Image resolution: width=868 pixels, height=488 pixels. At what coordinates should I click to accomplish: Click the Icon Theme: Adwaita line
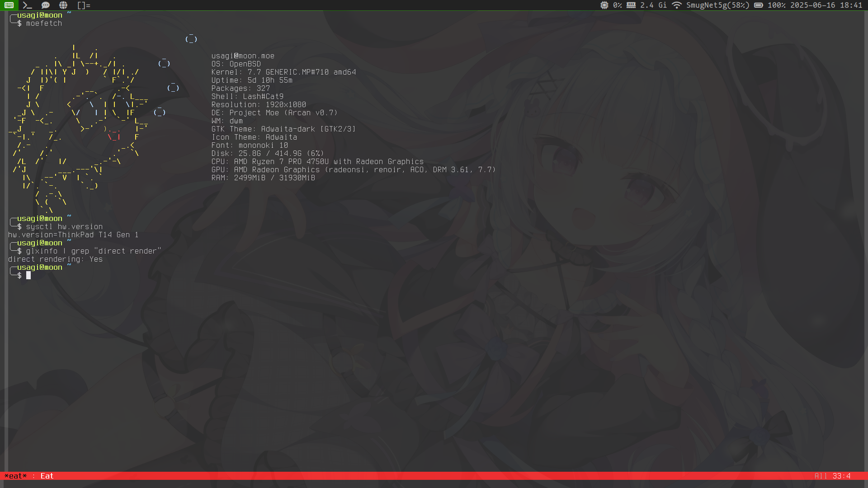point(254,137)
